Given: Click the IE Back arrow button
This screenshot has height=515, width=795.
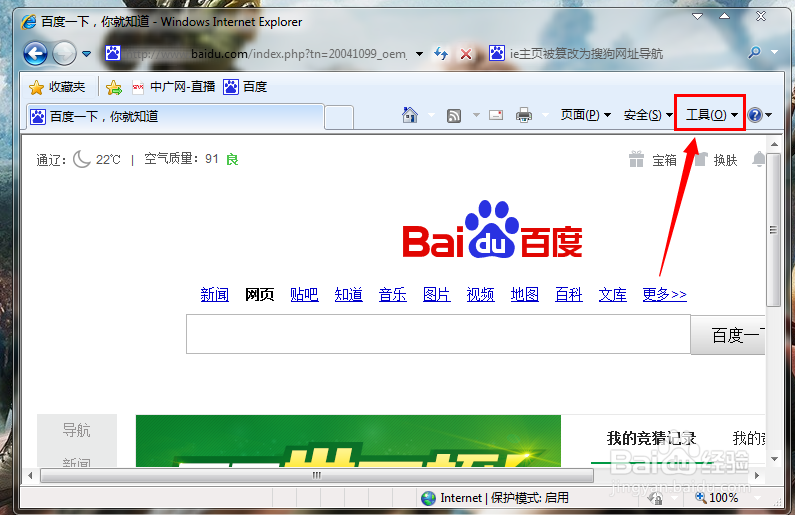Looking at the screenshot, I should click(x=35, y=53).
